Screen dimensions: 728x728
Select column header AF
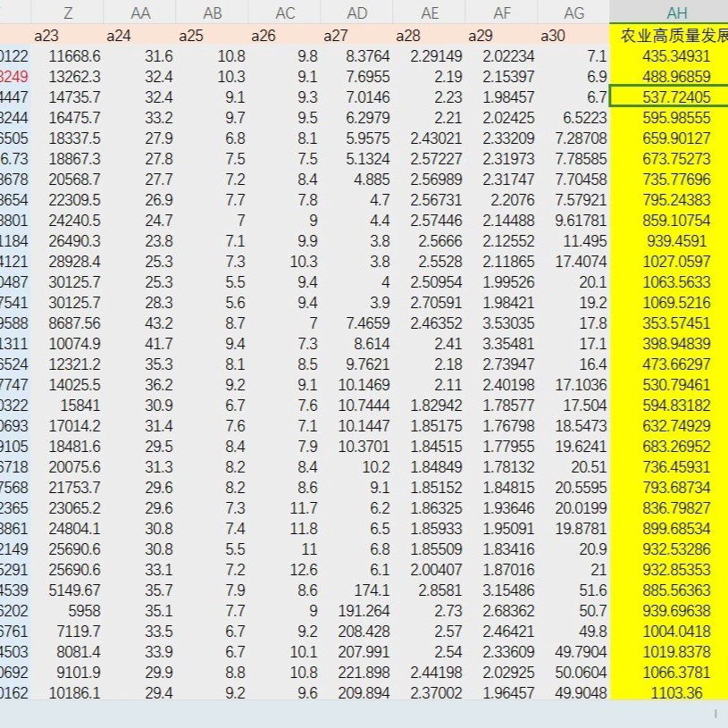pos(502,13)
